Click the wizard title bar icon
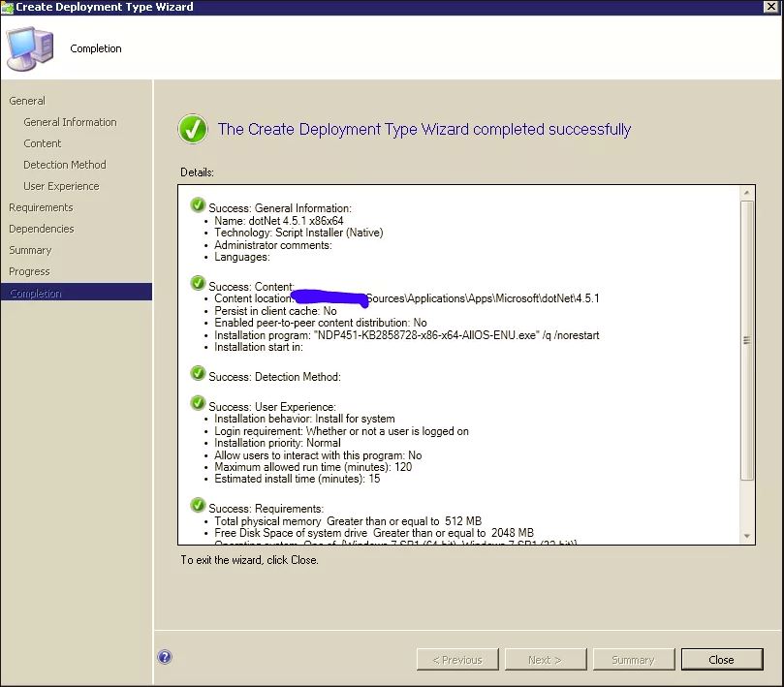This screenshot has width=784, height=687. pyautogui.click(x=7, y=7)
